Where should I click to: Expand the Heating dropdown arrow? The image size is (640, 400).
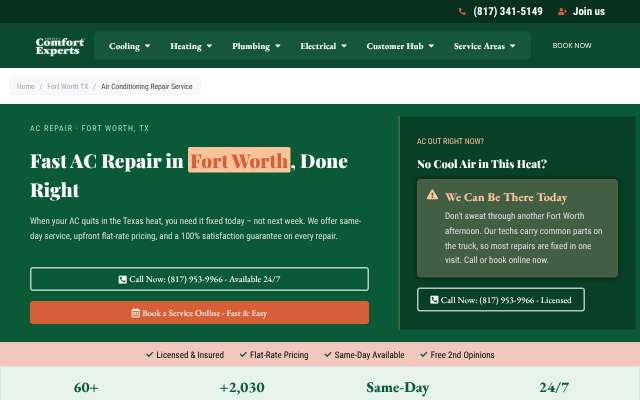pos(209,46)
